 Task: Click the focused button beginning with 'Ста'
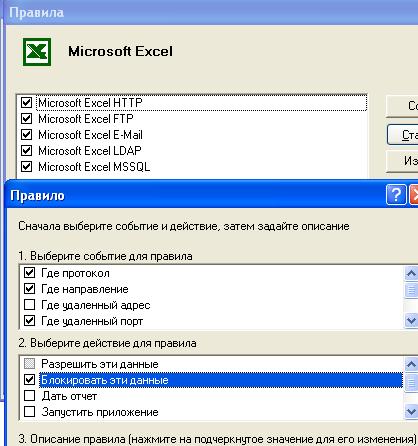pyautogui.click(x=402, y=135)
